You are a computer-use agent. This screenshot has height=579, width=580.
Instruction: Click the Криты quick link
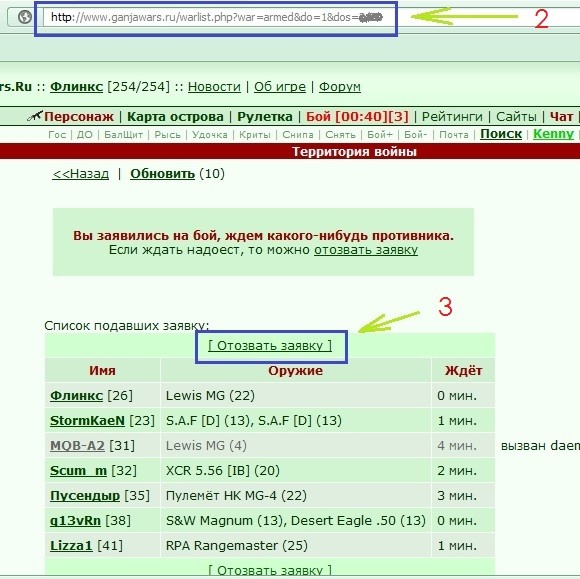[x=254, y=135]
